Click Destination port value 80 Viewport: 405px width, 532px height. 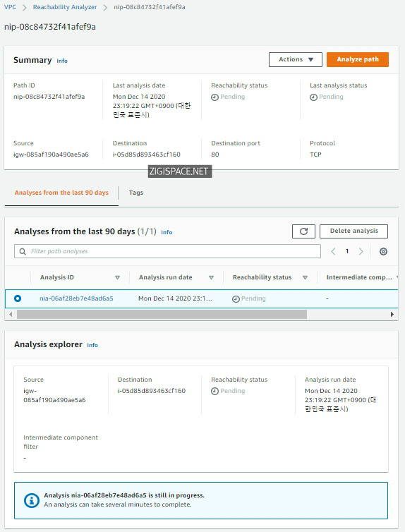point(215,155)
